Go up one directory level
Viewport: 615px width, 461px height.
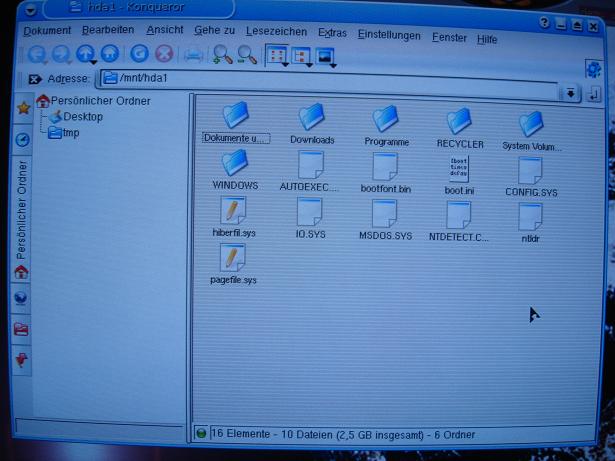coord(86,53)
